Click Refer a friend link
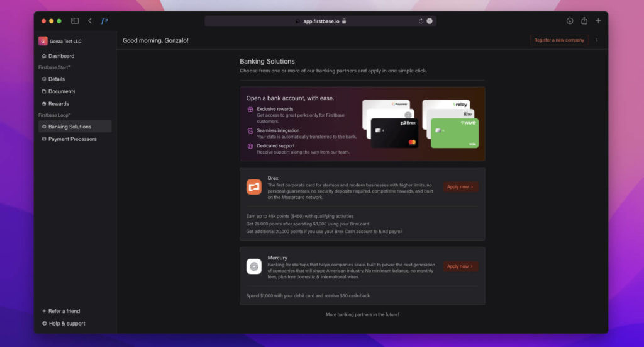Image resolution: width=644 pixels, height=347 pixels. point(61,311)
